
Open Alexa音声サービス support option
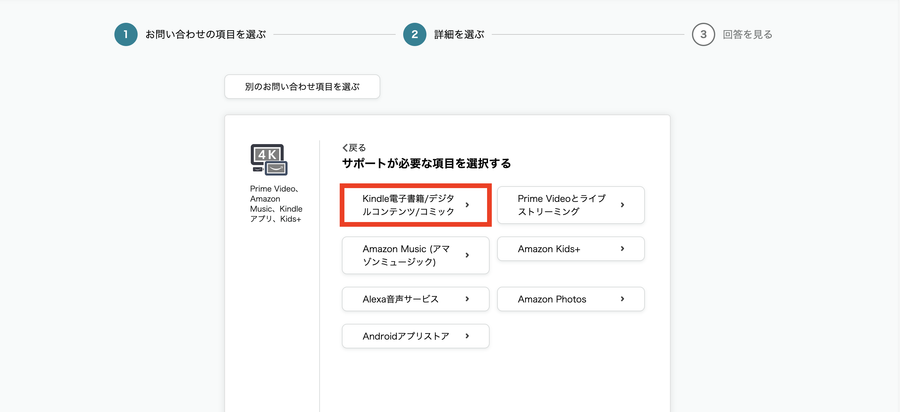coord(416,299)
